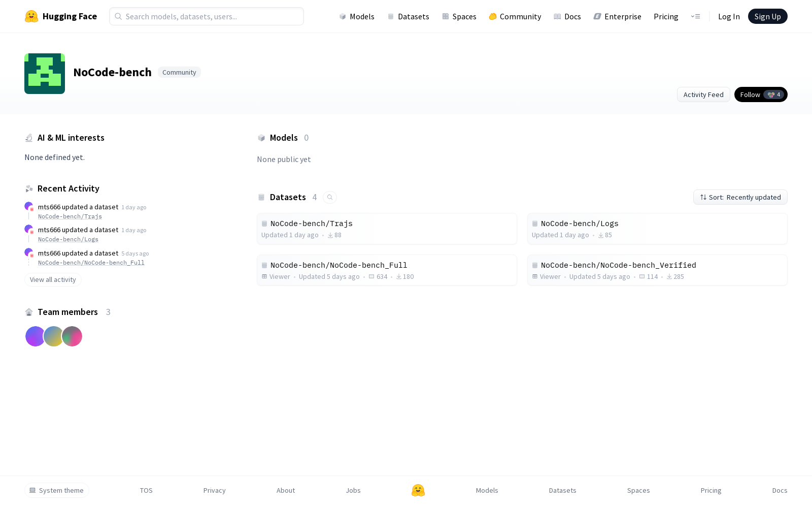Viewport: 812px width, 508px height.
Task: Focus the search models, datasets, users field
Action: pos(207,16)
